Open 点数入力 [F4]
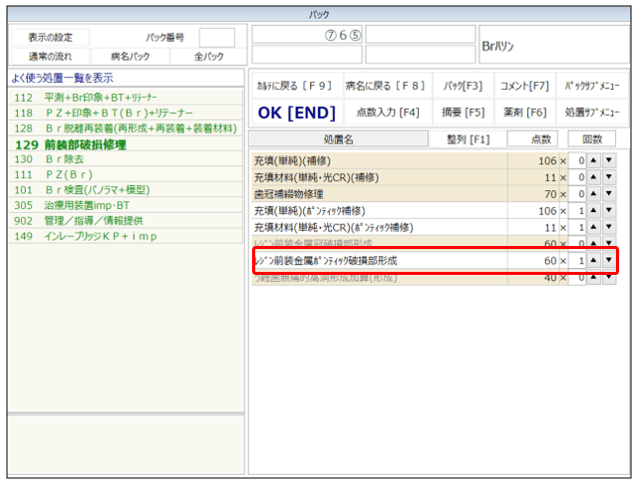The width and height of the screenshot is (640, 488). point(384,111)
